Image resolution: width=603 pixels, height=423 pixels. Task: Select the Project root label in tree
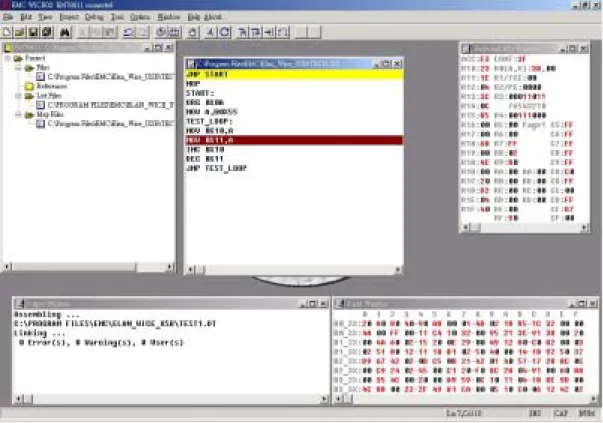pos(35,58)
